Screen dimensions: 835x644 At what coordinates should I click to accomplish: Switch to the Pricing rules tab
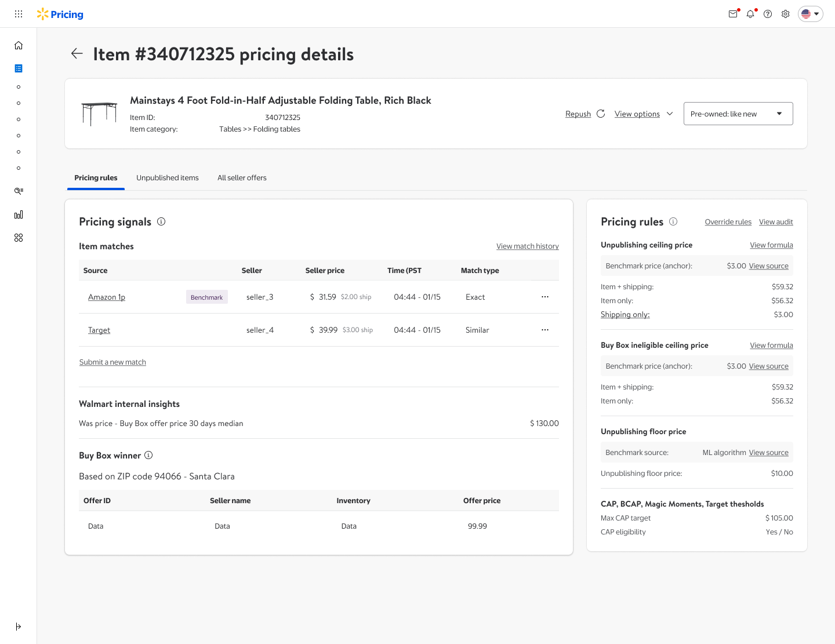96,178
